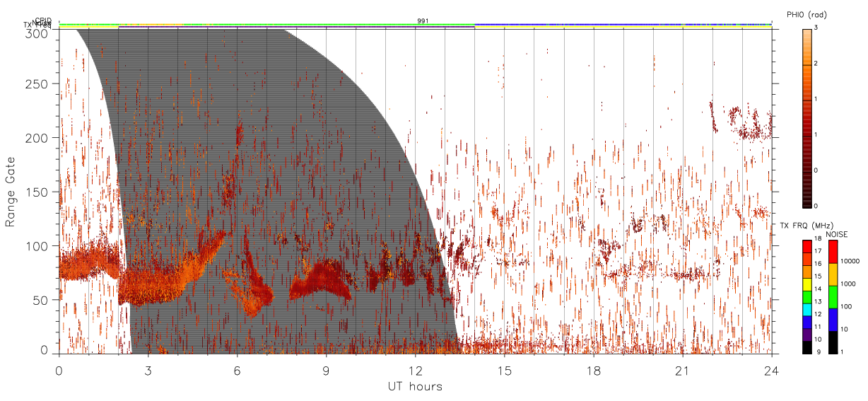Click the '100' label in NOISE legend

coord(847,306)
